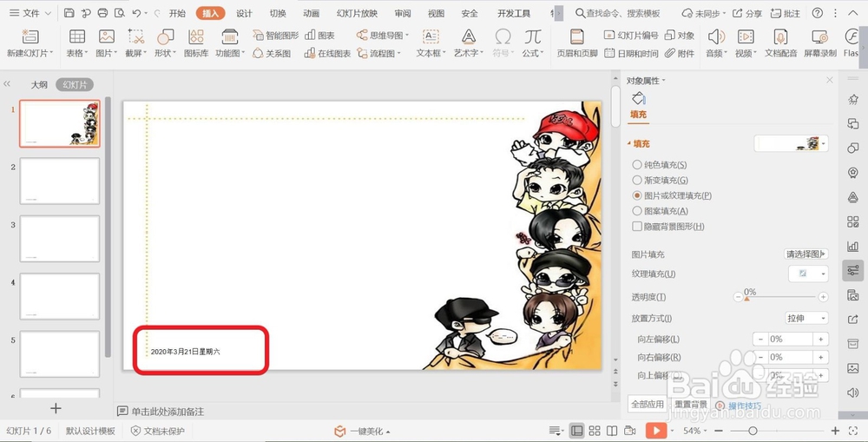
Task: Open the Home (开始) tab
Action: coord(177,13)
